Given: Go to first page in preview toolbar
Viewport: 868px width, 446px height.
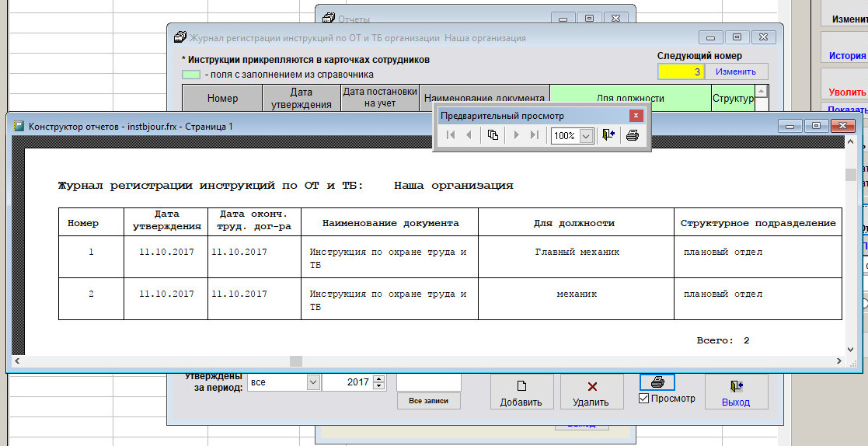Looking at the screenshot, I should (x=451, y=135).
